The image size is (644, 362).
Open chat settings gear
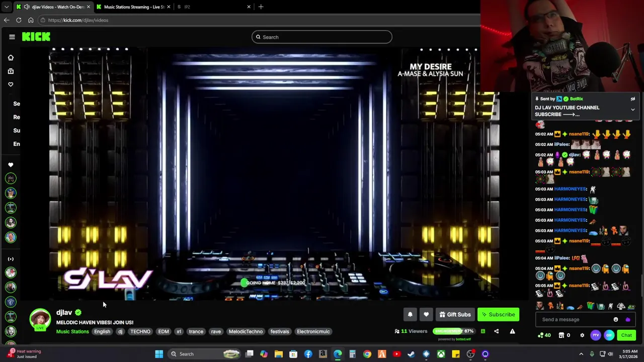[x=582, y=335]
